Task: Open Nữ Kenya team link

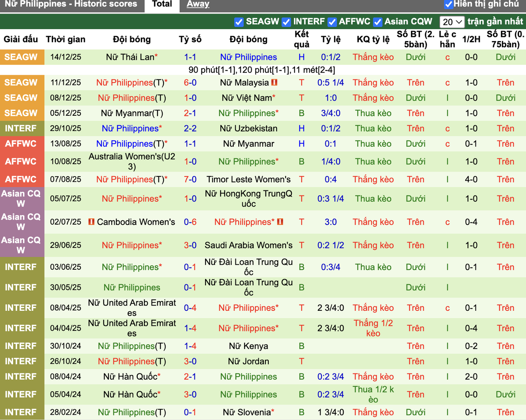Action: coord(249,346)
